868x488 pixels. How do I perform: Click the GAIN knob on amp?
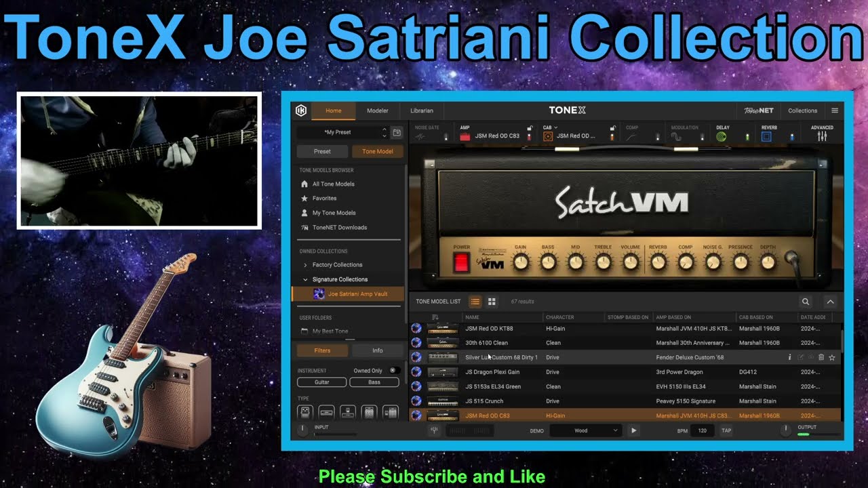[521, 262]
